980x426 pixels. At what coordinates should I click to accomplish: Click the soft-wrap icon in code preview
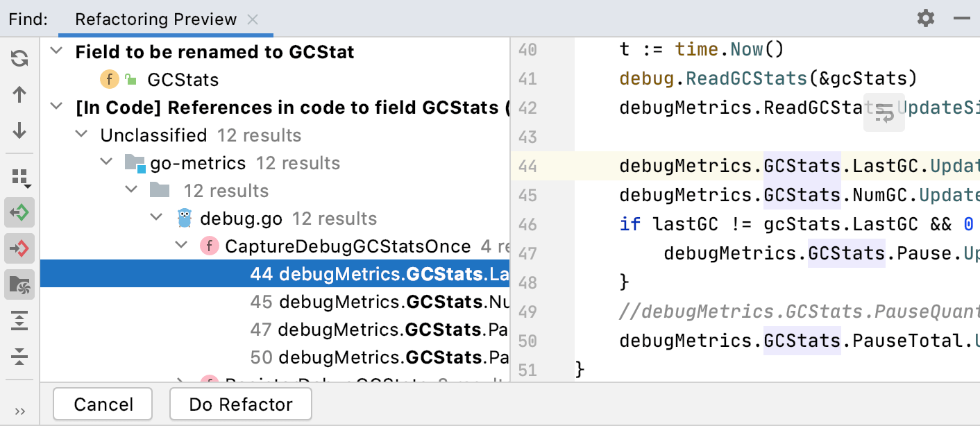(884, 113)
